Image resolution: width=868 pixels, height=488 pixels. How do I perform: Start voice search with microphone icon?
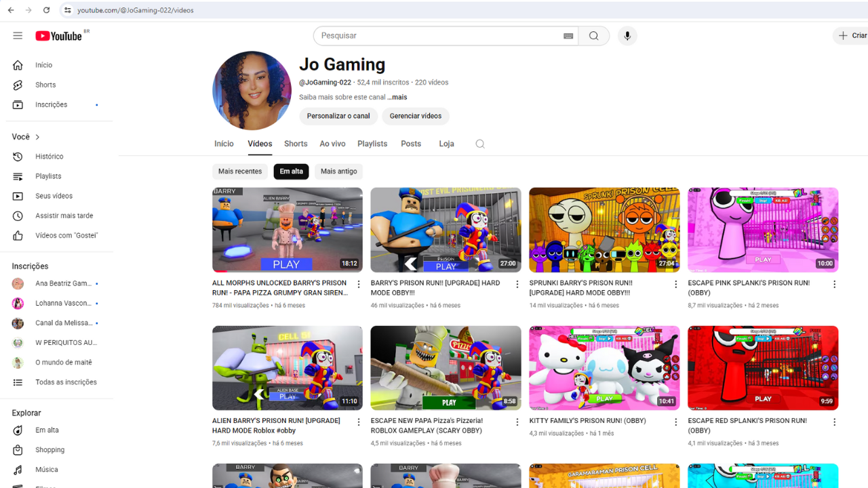tap(627, 36)
